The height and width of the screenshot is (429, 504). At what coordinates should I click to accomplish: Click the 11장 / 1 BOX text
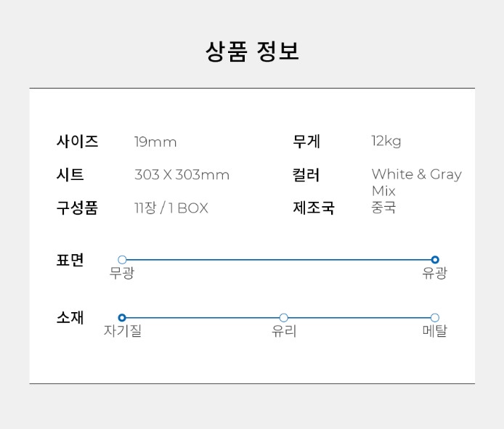pos(171,208)
